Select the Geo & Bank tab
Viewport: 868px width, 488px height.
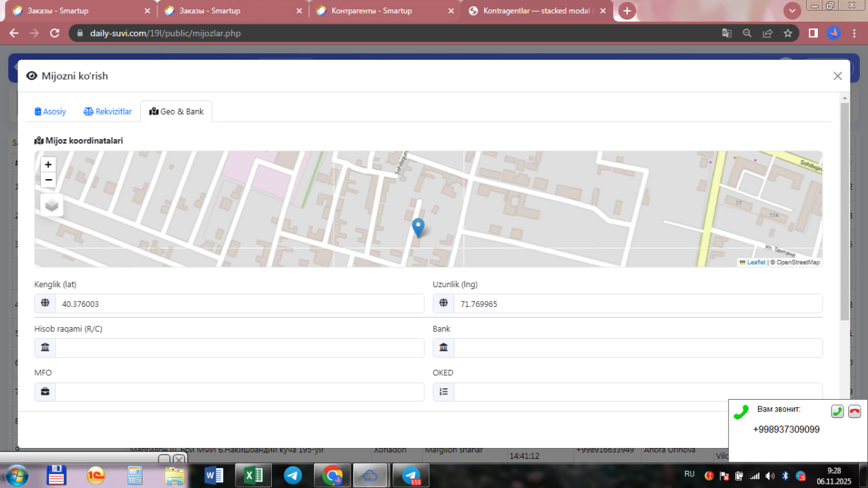pos(176,111)
